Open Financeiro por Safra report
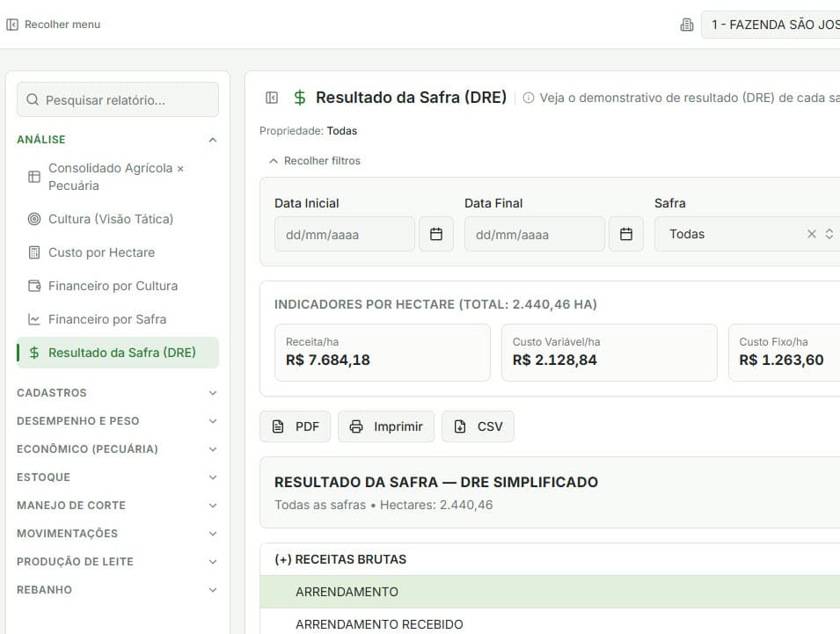840x634 pixels. (x=117, y=319)
